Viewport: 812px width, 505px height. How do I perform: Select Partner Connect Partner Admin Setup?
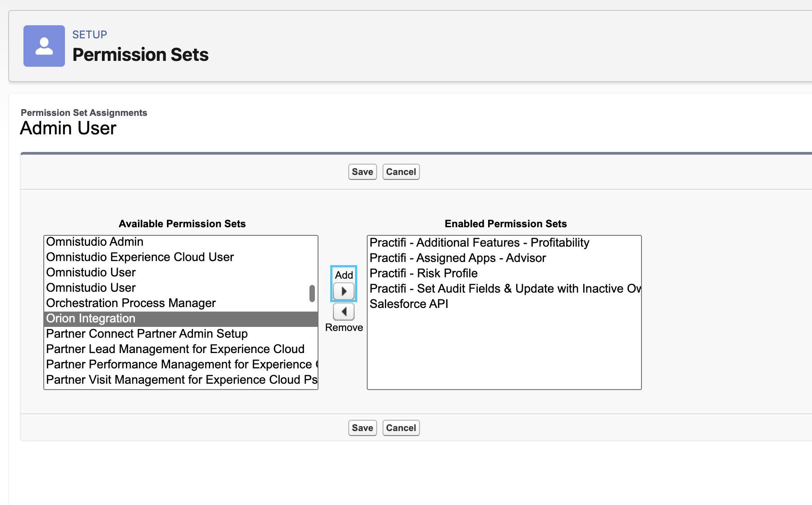click(x=181, y=334)
